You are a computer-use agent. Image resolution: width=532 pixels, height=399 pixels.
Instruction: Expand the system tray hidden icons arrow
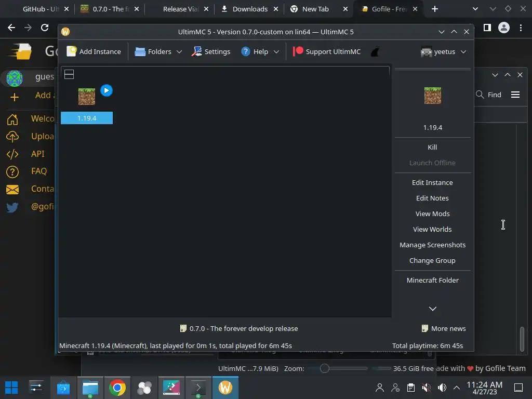(x=457, y=388)
